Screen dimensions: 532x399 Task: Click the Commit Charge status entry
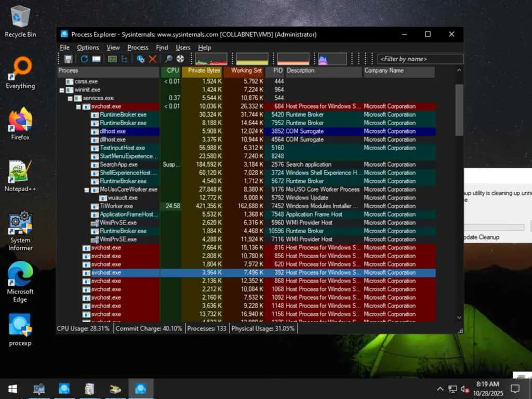click(x=149, y=328)
